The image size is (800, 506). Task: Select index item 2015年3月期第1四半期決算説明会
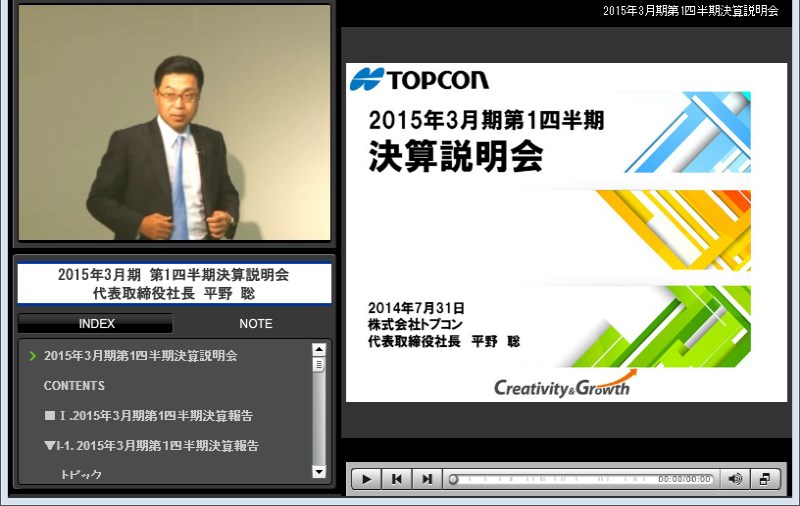(x=140, y=356)
